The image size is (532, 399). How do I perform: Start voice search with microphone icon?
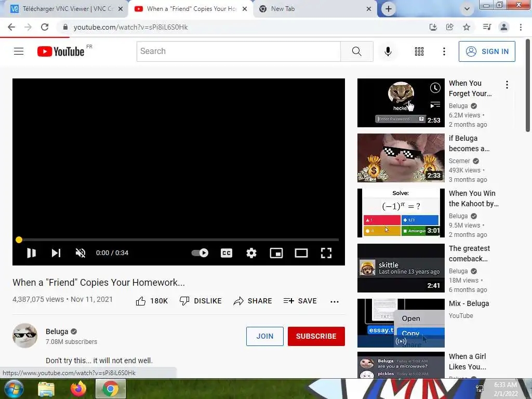(x=388, y=51)
